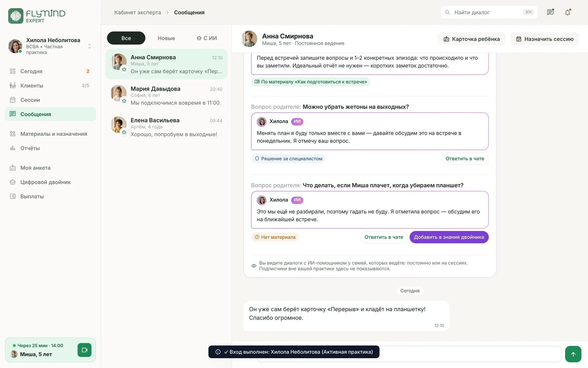Click the Карточка ребёнка button
Viewport: 588px width, 368px height.
(471, 39)
